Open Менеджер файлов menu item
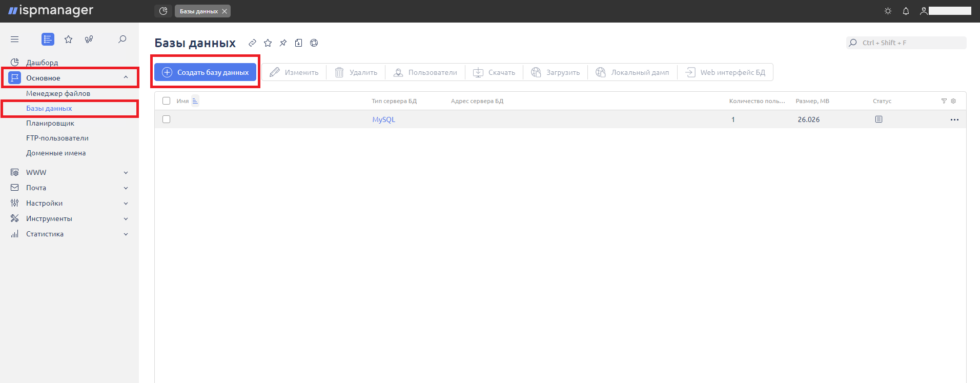This screenshot has height=383, width=980. [58, 93]
